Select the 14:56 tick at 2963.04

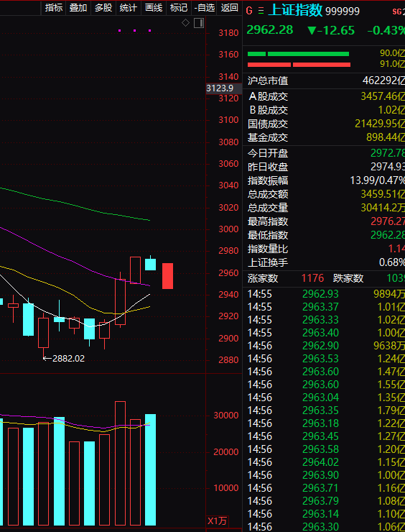[x=324, y=398]
